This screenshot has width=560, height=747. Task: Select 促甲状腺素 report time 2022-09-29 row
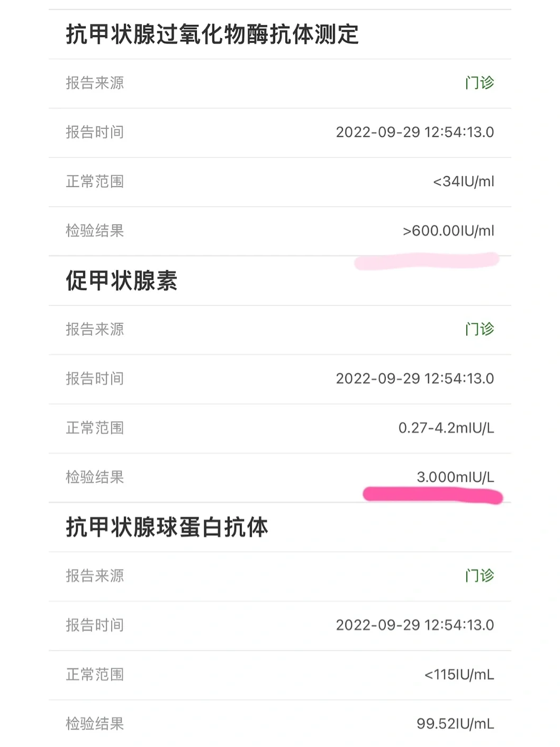[x=280, y=379]
